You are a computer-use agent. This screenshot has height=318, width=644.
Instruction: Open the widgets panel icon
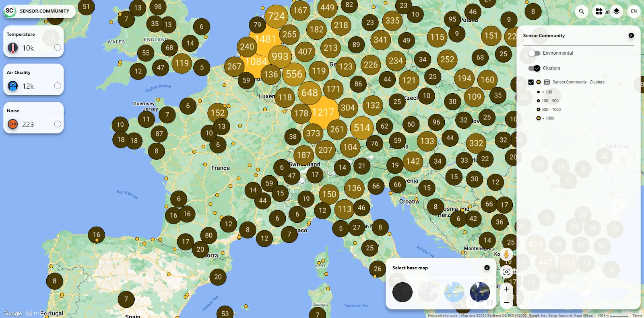coord(599,11)
